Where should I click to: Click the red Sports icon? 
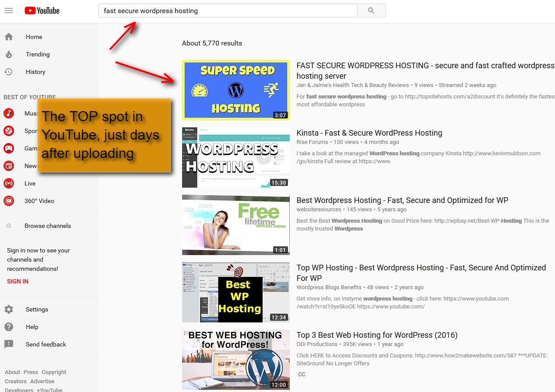pos(9,131)
